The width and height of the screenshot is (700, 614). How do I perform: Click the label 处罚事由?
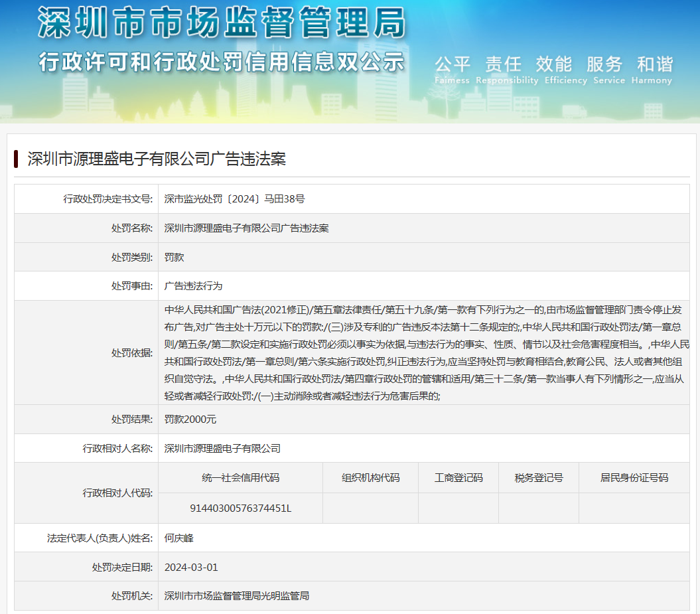(x=131, y=286)
